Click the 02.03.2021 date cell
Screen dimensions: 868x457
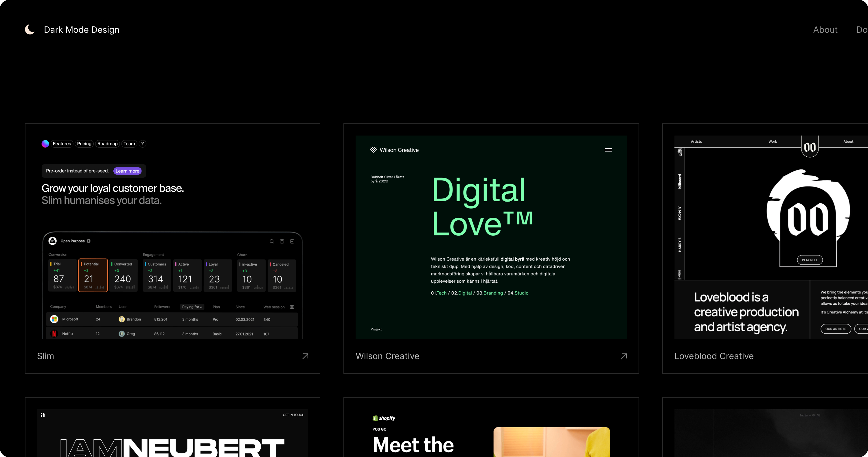coord(245,319)
